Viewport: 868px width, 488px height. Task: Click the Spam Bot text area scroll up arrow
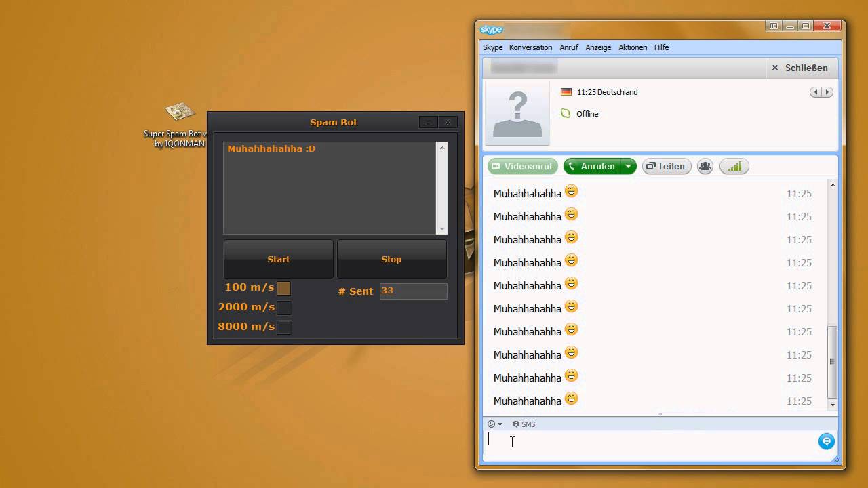tap(442, 147)
